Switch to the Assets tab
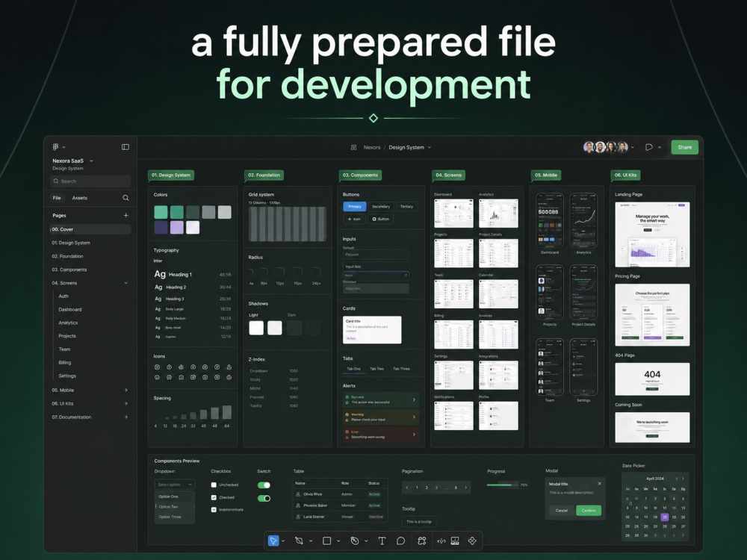Screen dimensions: 747x560 [x=80, y=198]
